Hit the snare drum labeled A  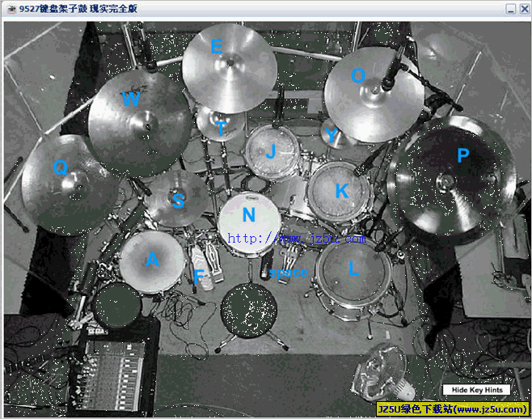click(152, 262)
